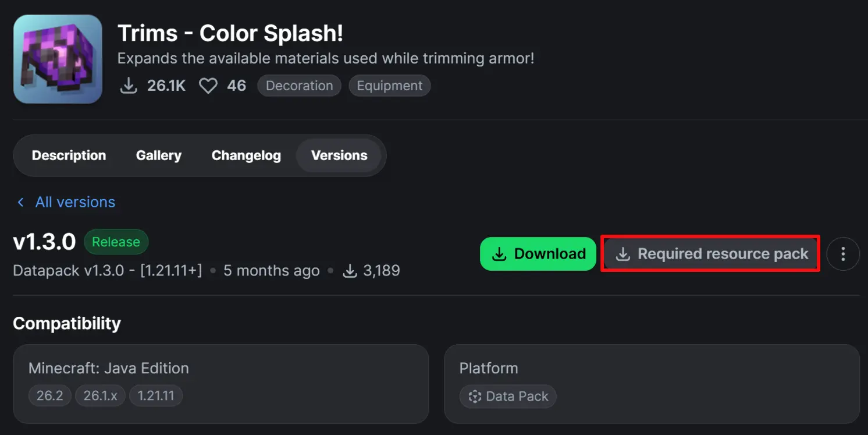Image resolution: width=868 pixels, height=435 pixels.
Task: Click the download arrow in Required resource pack
Action: pos(622,254)
